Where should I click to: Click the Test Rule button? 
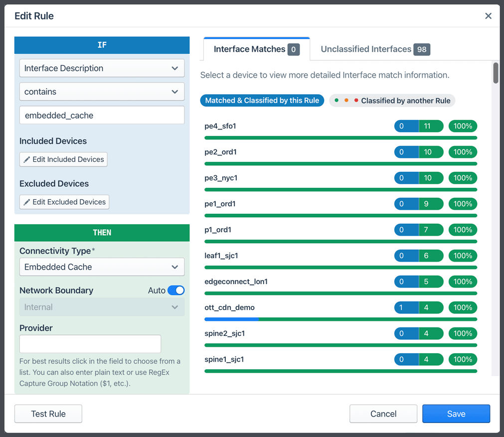pyautogui.click(x=48, y=414)
